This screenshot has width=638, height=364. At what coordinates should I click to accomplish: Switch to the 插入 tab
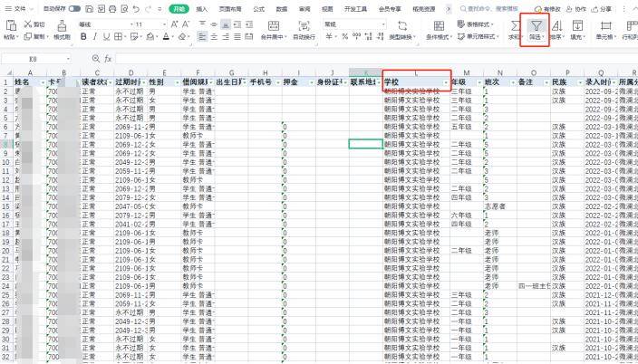(201, 8)
